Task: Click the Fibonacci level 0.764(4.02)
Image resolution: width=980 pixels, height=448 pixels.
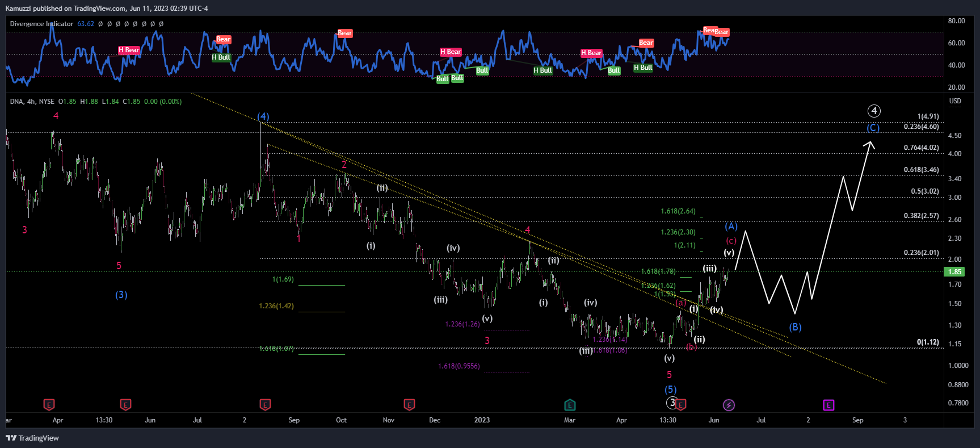Action: point(922,148)
